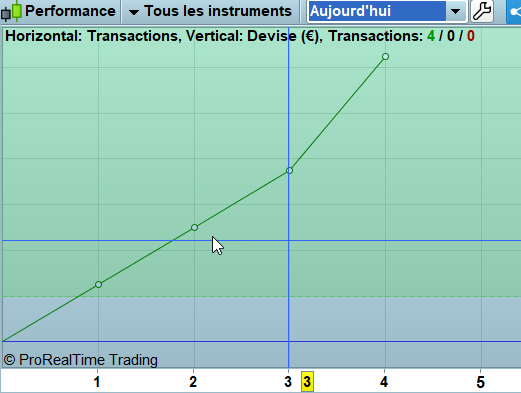Click the ProRealTime Trading copyright text
Screen dimensions: 521x393
[81, 360]
